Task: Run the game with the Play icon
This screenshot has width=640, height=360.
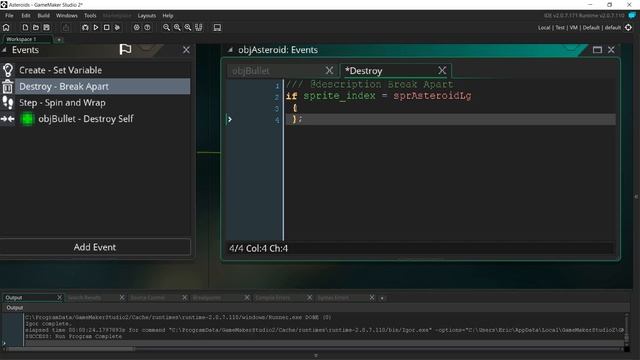Action: 96,28
